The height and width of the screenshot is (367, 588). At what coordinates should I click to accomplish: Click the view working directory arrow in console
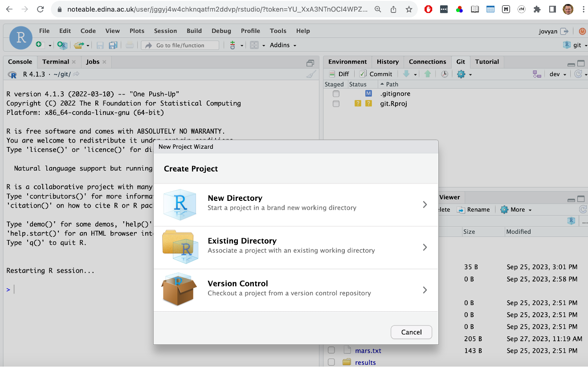76,74
